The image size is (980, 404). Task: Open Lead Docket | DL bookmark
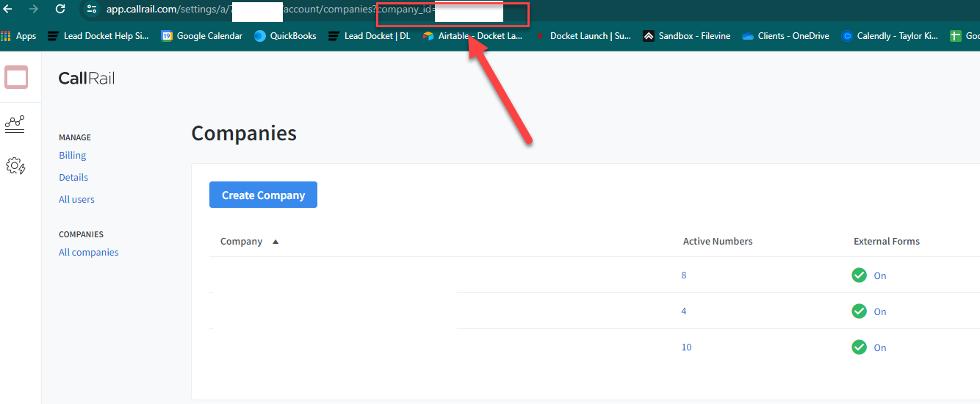pos(370,36)
